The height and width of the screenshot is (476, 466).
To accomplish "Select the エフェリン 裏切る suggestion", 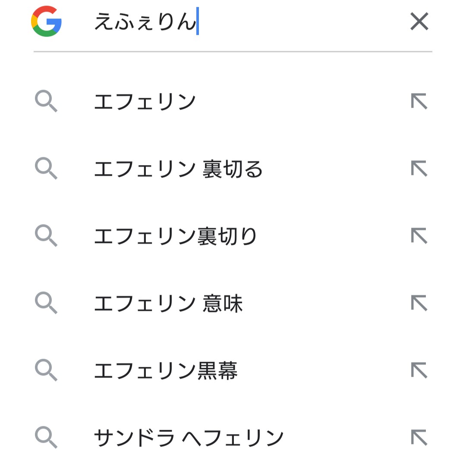I will 178,169.
